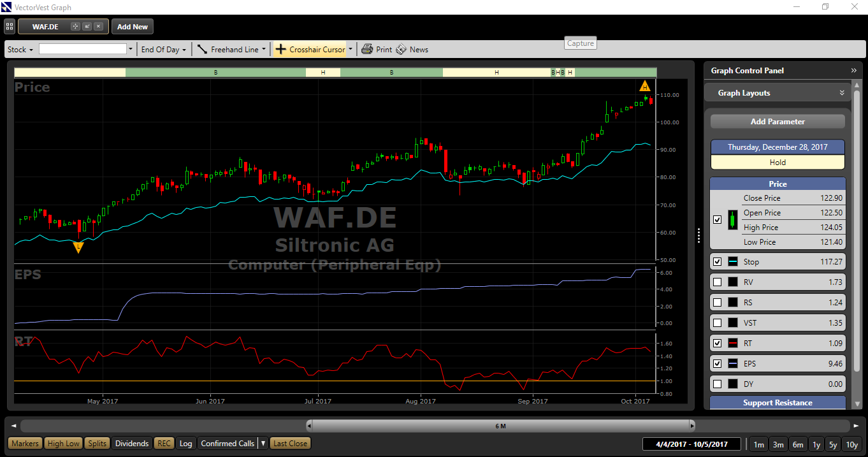Enable the RV checkbox
Image resolution: width=868 pixels, height=457 pixels.
pos(718,282)
